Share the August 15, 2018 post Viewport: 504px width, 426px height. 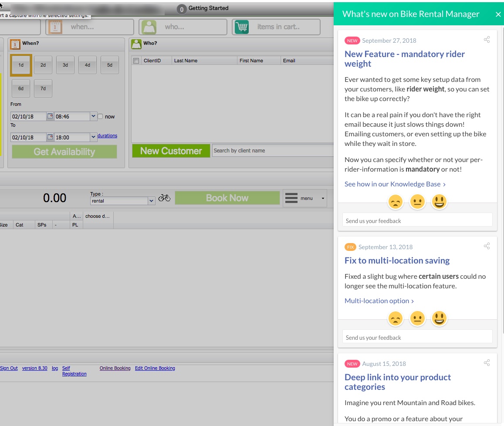(x=487, y=363)
